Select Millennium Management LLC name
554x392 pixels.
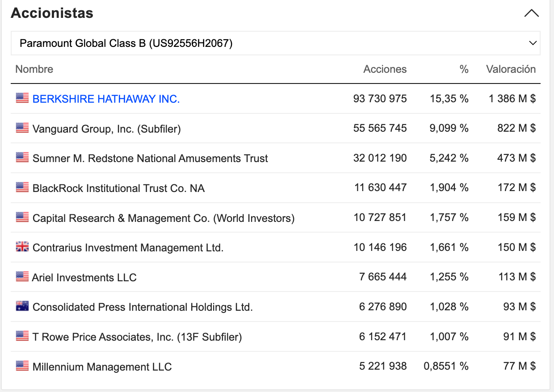pos(102,367)
